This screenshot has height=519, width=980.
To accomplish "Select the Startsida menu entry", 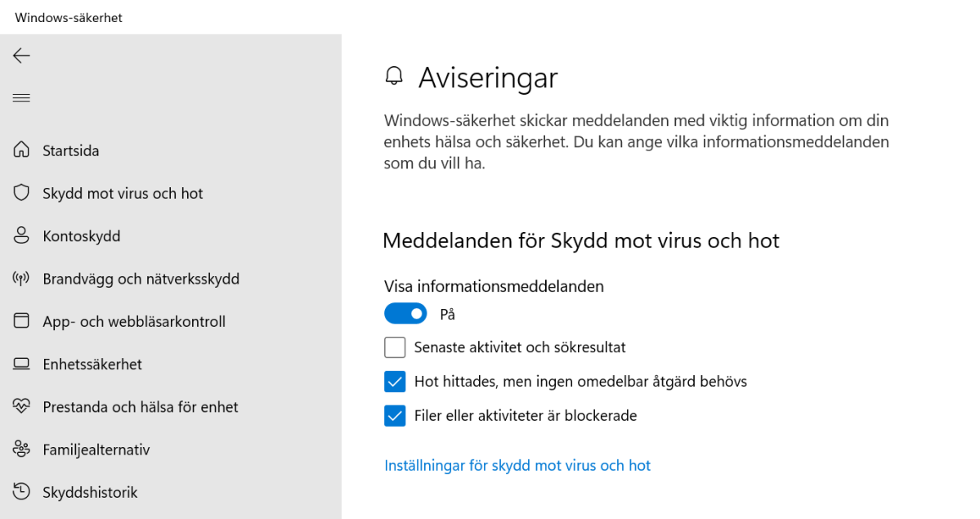I will (70, 150).
